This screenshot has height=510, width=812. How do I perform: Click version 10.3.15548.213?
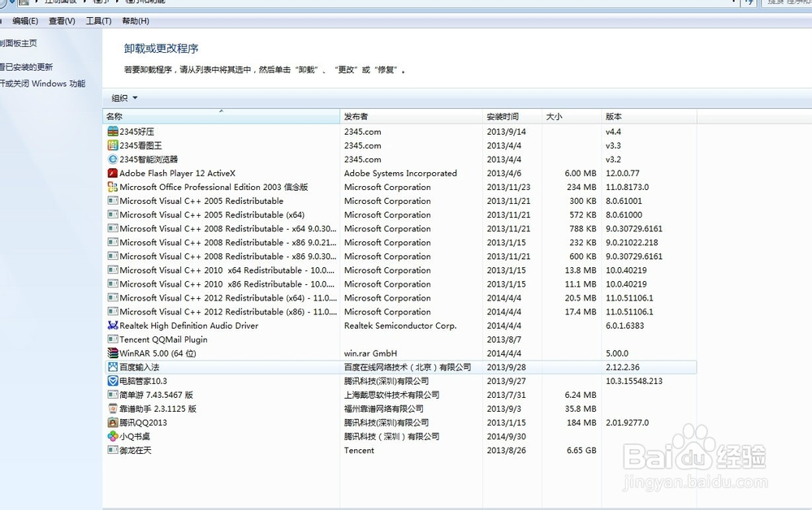click(x=634, y=381)
